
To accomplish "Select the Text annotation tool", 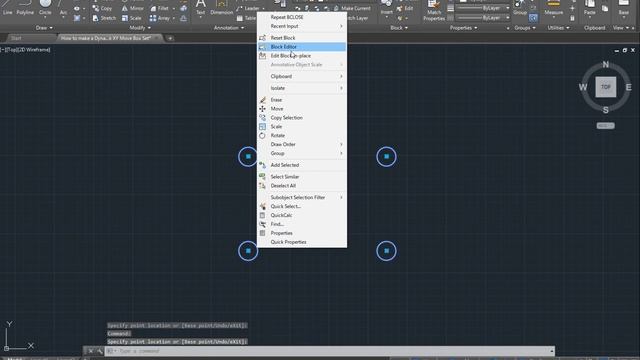I will tap(200, 7).
